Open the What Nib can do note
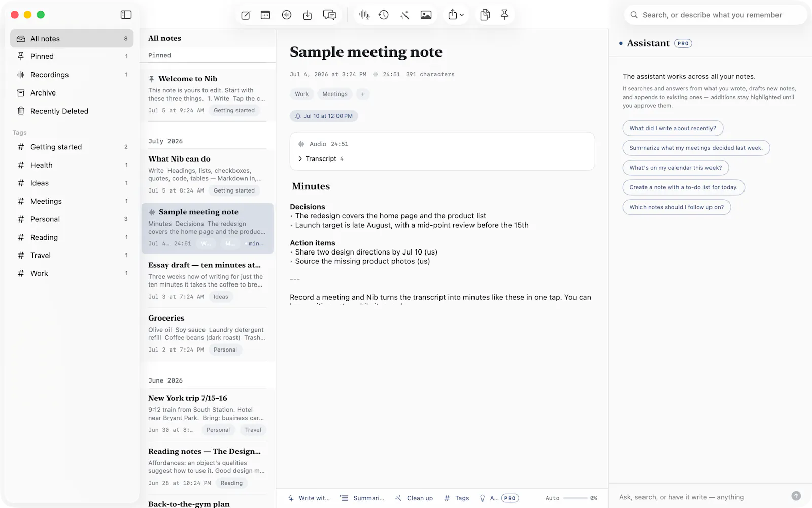 coord(207,175)
